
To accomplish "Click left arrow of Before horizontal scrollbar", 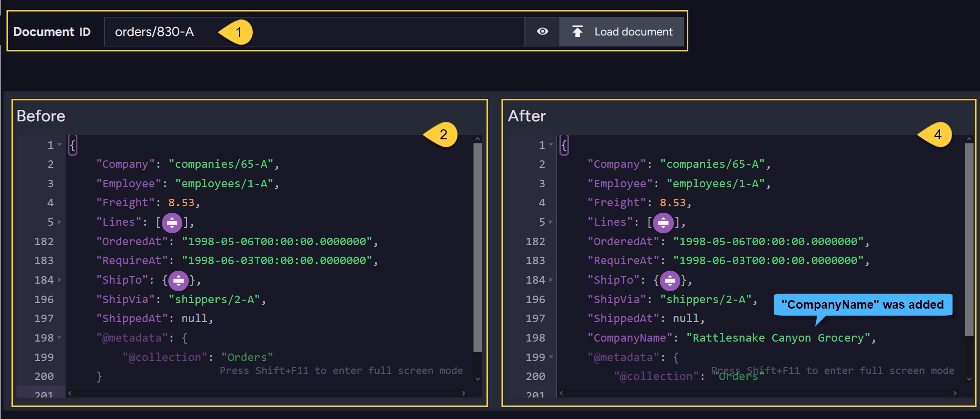I will (x=70, y=393).
